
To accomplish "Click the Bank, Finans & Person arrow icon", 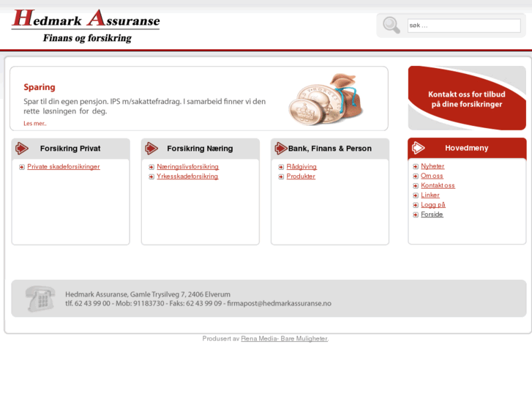I will tap(281, 149).
